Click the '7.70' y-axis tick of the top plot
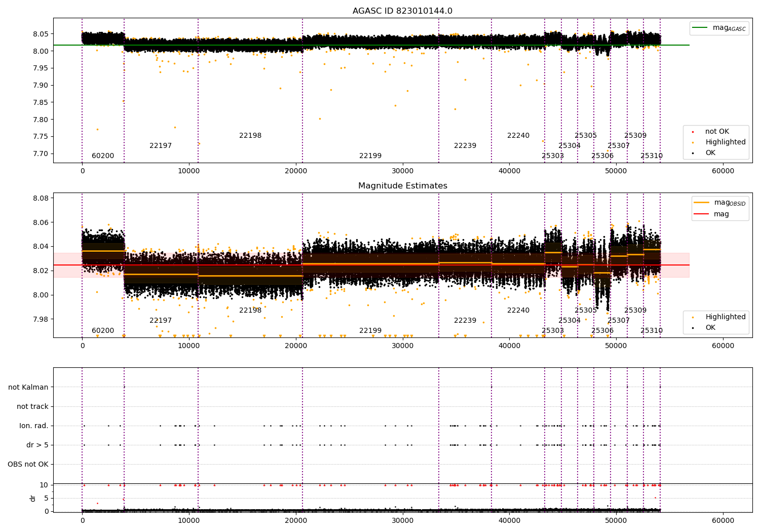 click(x=41, y=154)
